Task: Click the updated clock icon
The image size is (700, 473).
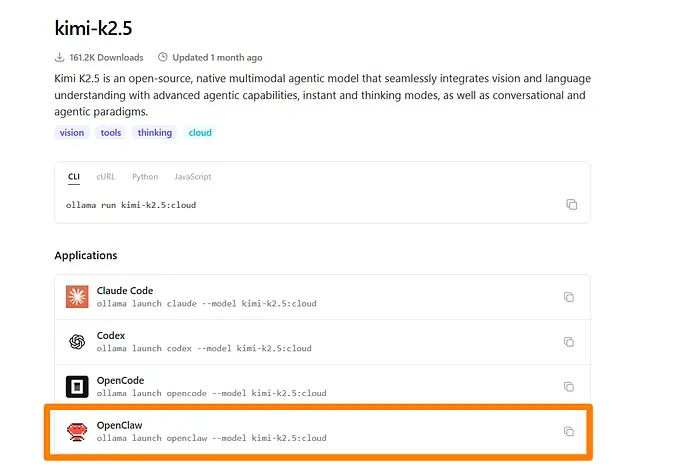Action: pos(163,57)
